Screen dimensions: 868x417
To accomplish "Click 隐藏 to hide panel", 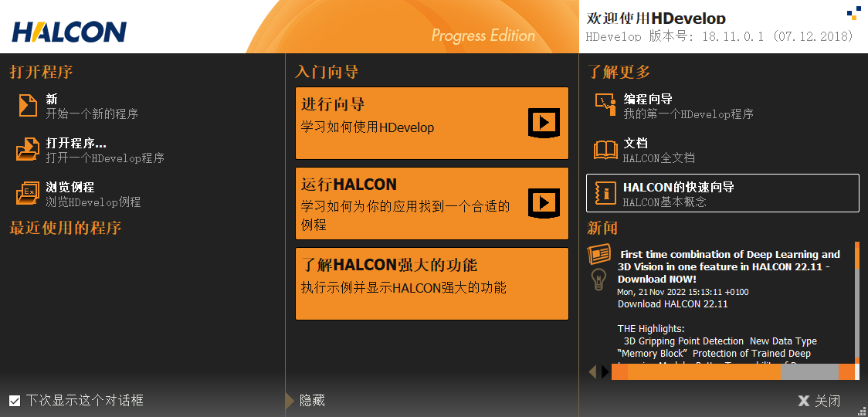I will click(312, 400).
